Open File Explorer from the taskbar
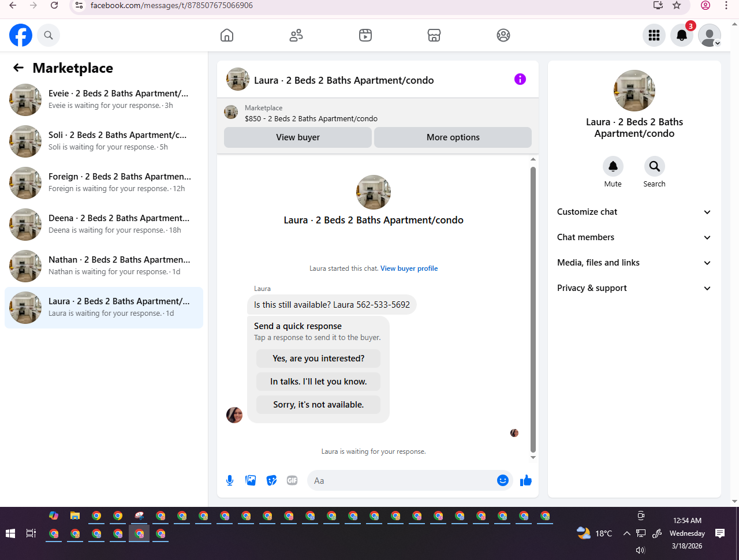The image size is (739, 560). tap(75, 516)
